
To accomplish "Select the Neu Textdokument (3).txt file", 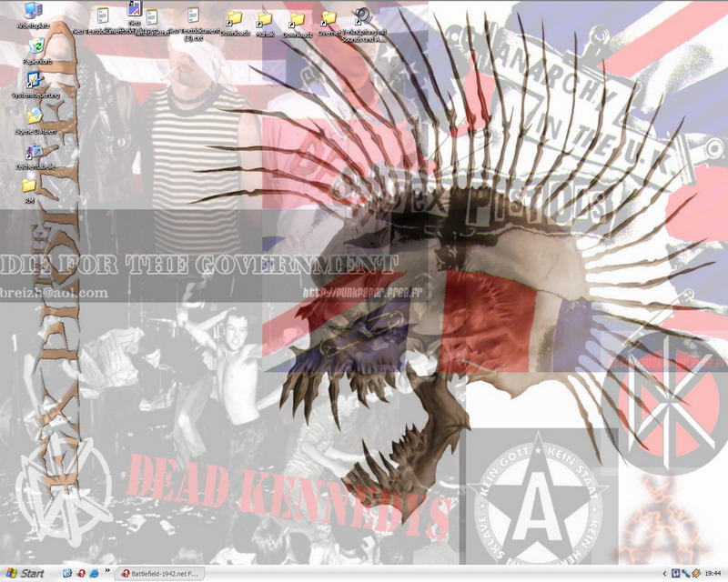I will click(x=193, y=24).
